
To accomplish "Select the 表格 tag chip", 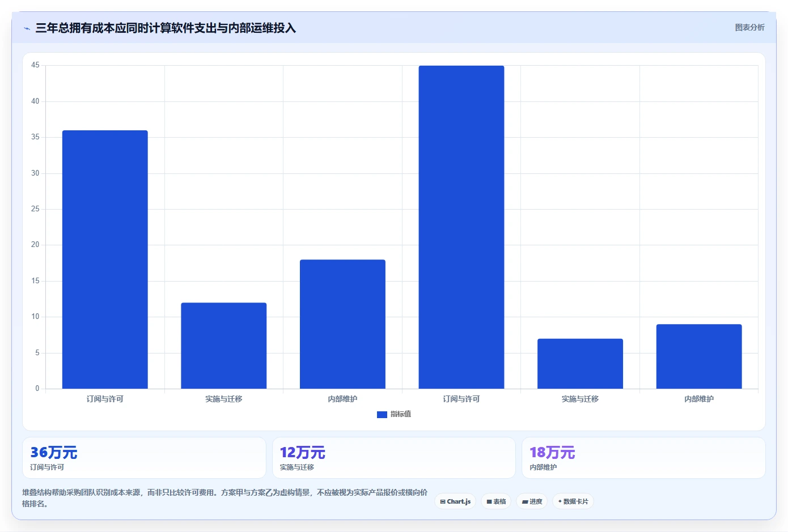I will [496, 501].
